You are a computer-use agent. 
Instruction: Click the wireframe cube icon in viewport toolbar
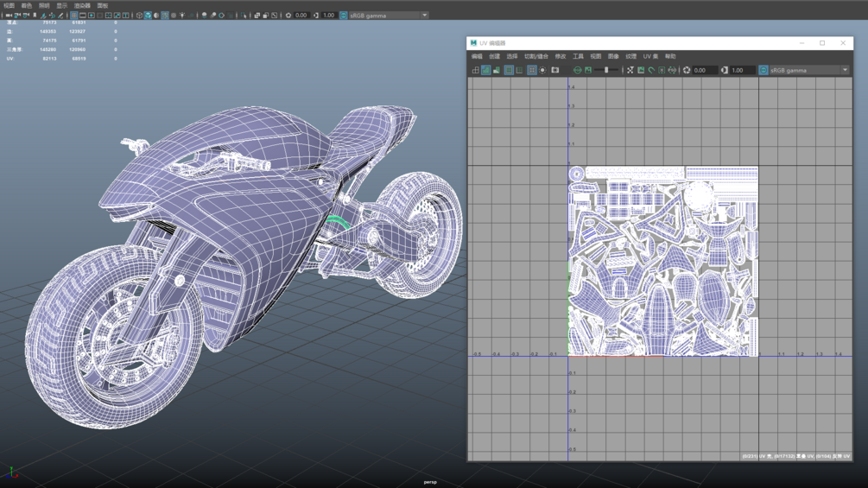point(139,16)
